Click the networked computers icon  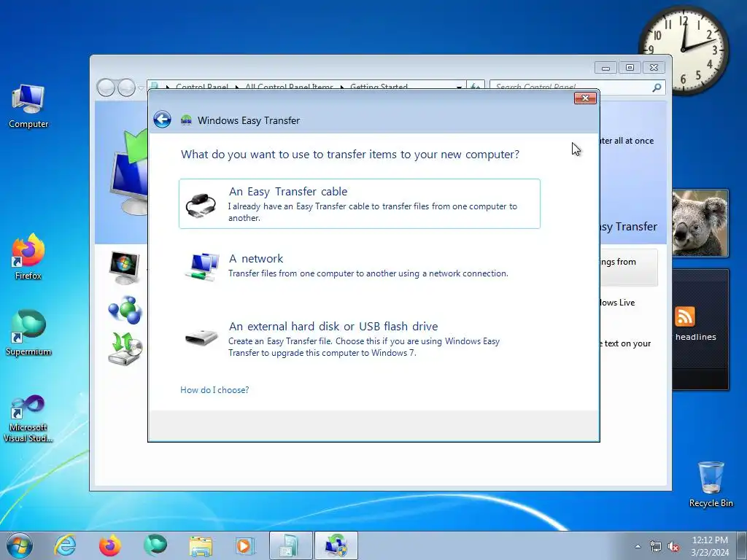tap(202, 267)
